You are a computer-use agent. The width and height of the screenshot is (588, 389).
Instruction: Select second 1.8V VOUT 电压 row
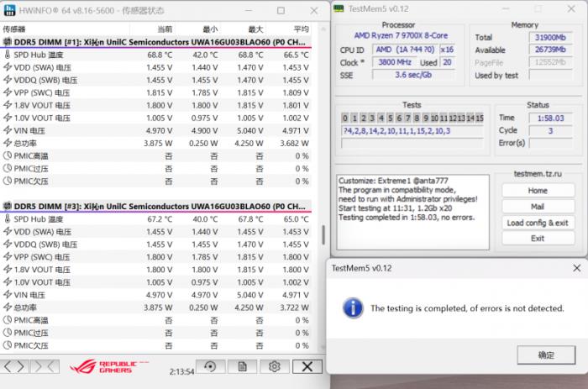pyautogui.click(x=155, y=270)
